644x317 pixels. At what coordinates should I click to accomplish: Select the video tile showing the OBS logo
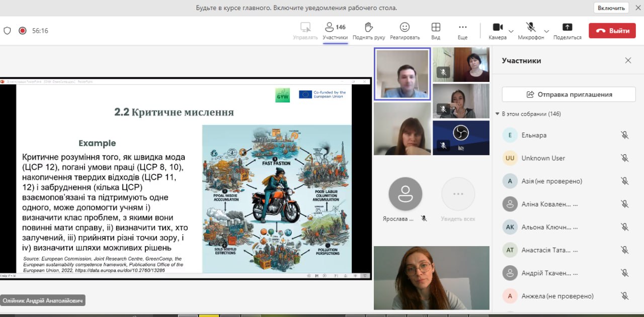click(461, 138)
